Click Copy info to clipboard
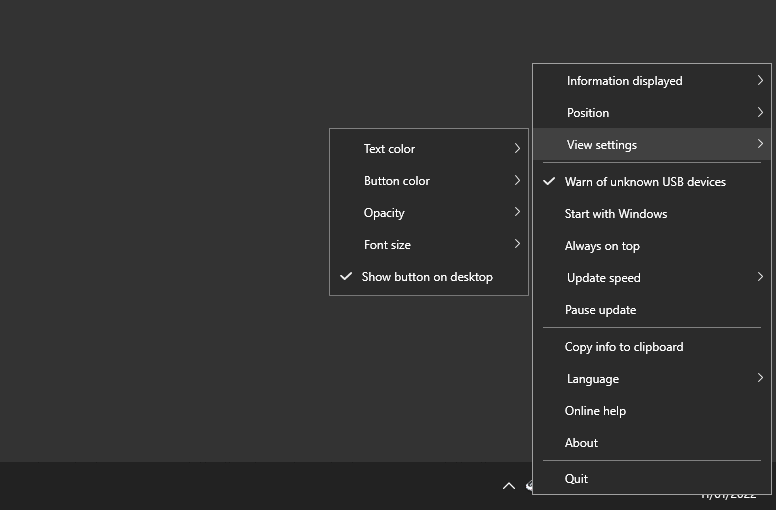The image size is (776, 510). pyautogui.click(x=624, y=347)
